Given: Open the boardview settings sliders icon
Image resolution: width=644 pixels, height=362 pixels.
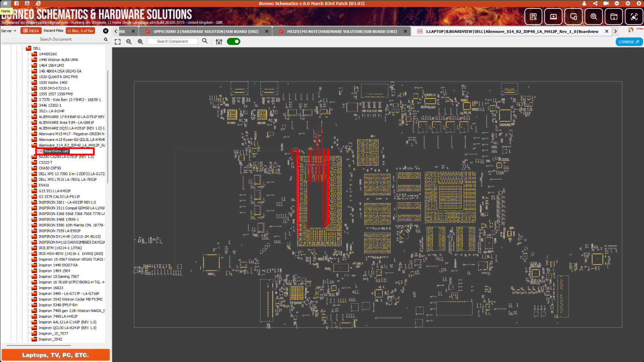Looking at the screenshot, I should [x=219, y=41].
